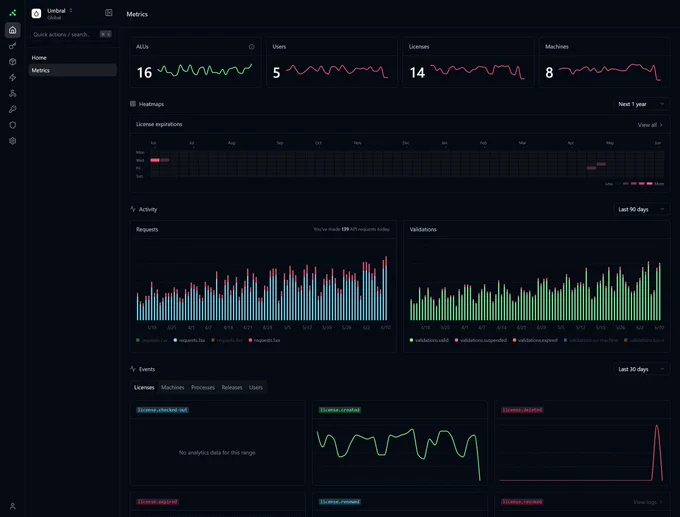This screenshot has width=680, height=517.
Task: Go to Home in the side menu
Action: pyautogui.click(x=72, y=58)
